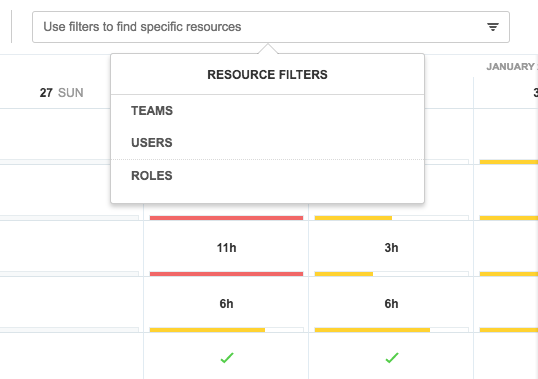Image resolution: width=538 pixels, height=379 pixels.
Task: Click the JANUARY month label
Action: click(x=511, y=67)
